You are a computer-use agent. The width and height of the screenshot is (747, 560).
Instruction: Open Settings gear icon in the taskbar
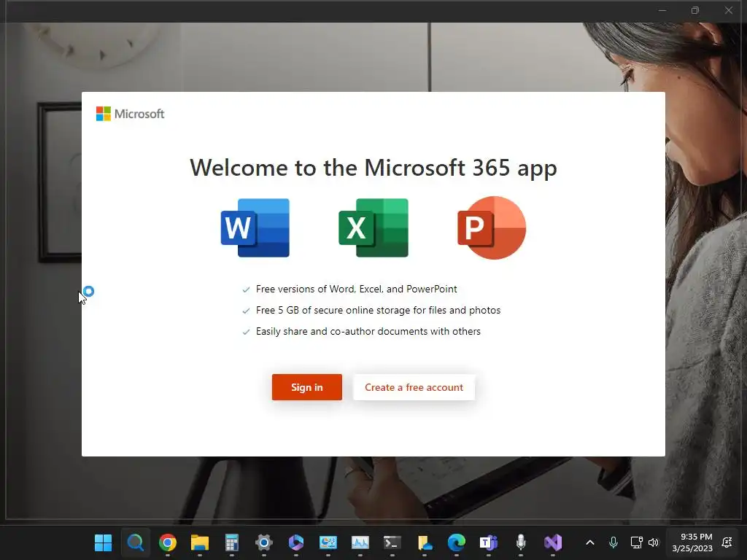pos(264,542)
